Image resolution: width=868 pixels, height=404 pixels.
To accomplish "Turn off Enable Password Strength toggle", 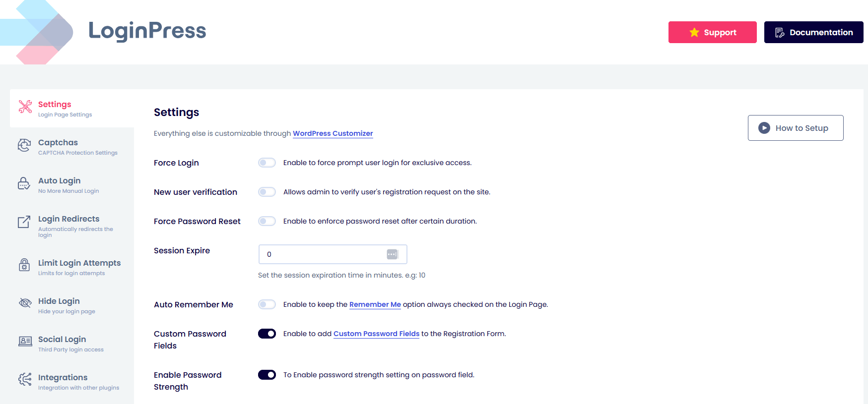I will coord(267,375).
